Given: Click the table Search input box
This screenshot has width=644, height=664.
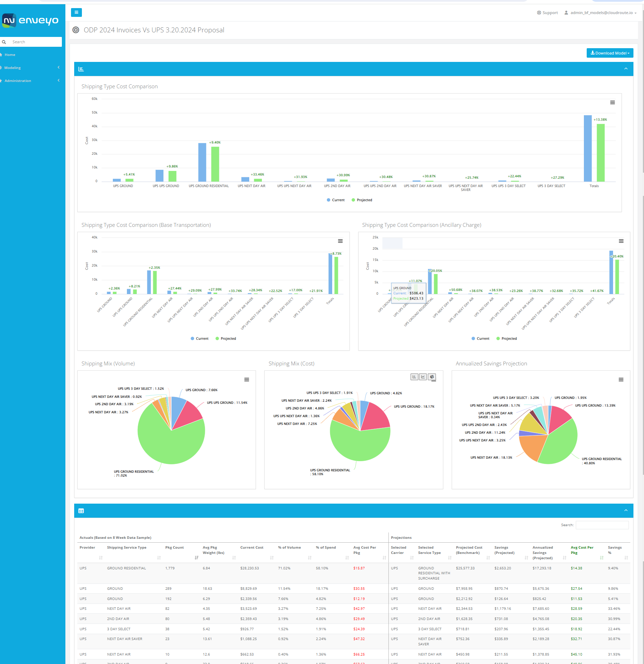Looking at the screenshot, I should pyautogui.click(x=602, y=525).
